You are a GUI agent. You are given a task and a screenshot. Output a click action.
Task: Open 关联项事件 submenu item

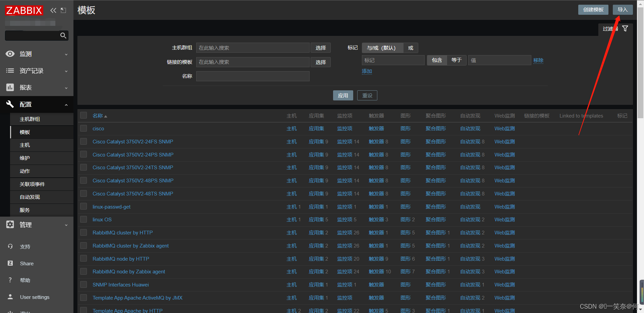pos(42,184)
